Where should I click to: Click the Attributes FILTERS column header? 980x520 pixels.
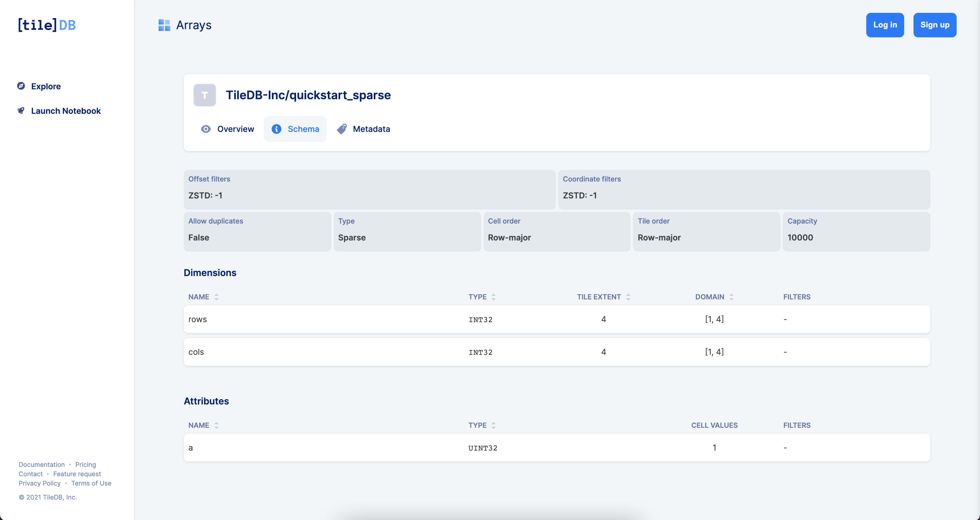tap(797, 425)
